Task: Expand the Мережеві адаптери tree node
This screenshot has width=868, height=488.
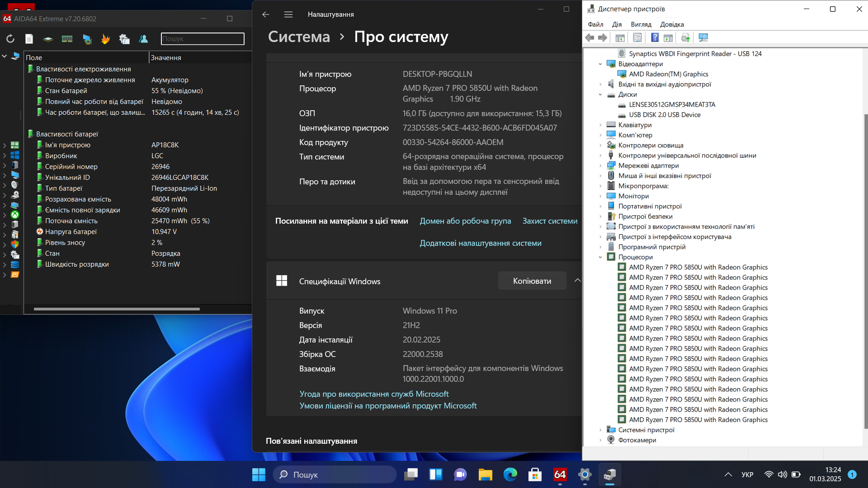Action: click(600, 166)
